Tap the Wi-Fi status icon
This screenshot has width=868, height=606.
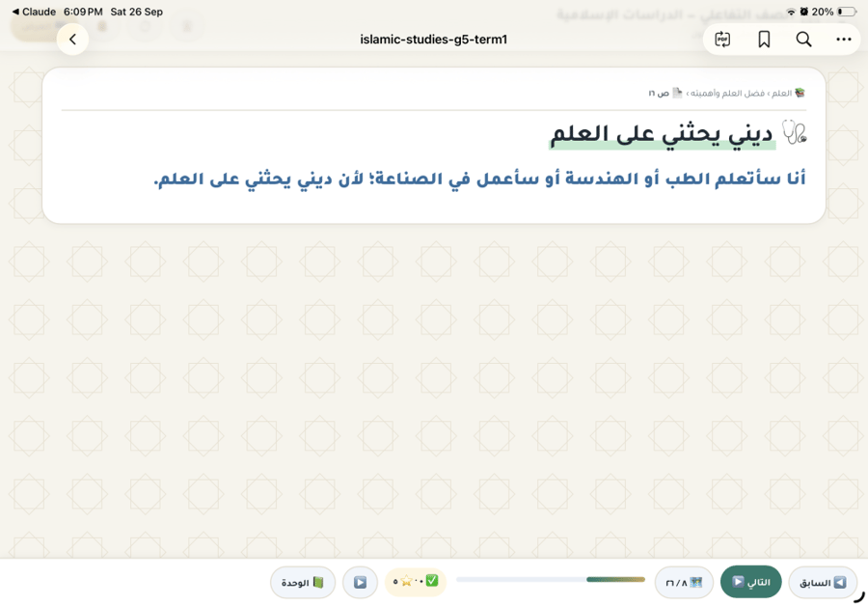click(791, 12)
